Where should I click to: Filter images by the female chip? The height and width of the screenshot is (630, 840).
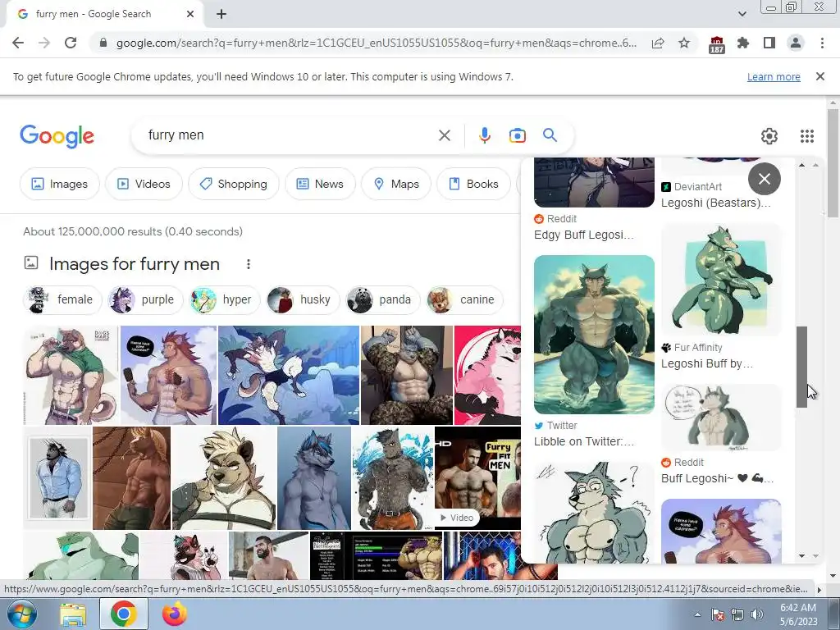pos(62,299)
